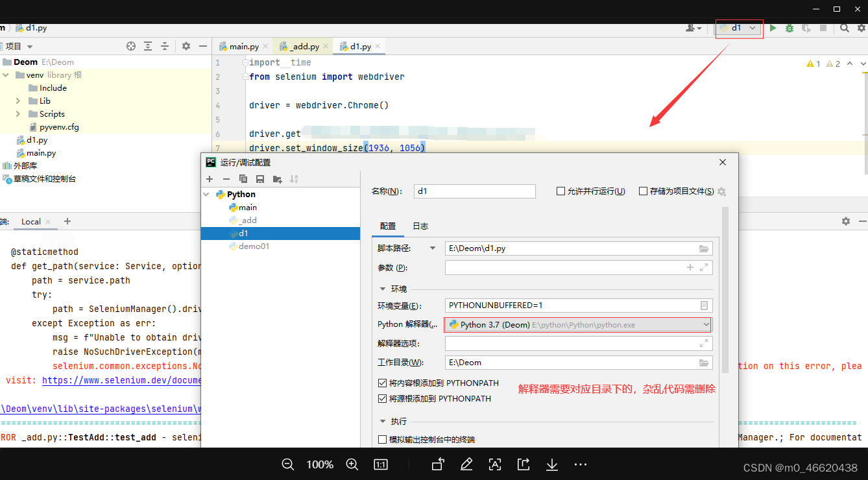Open script path type dropdown arrow

pos(433,248)
